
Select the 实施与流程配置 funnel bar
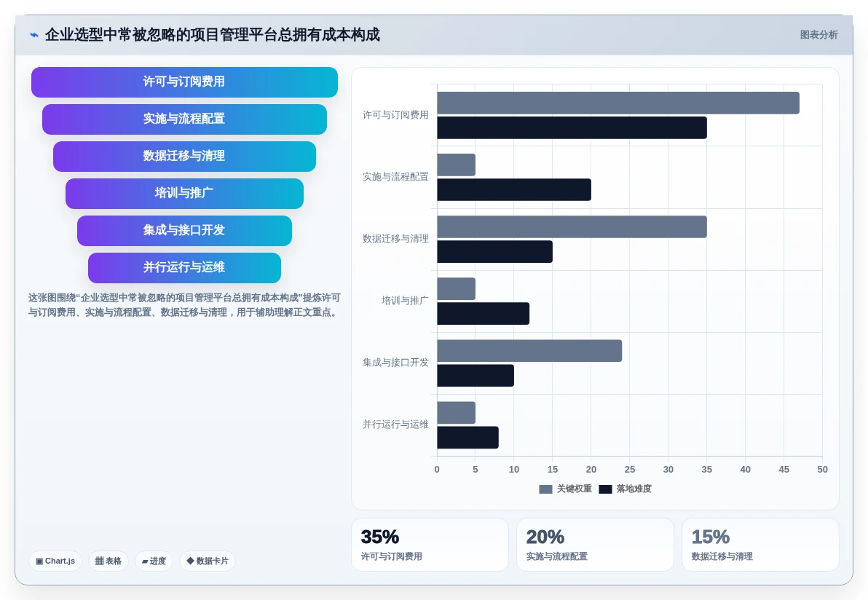coord(184,119)
